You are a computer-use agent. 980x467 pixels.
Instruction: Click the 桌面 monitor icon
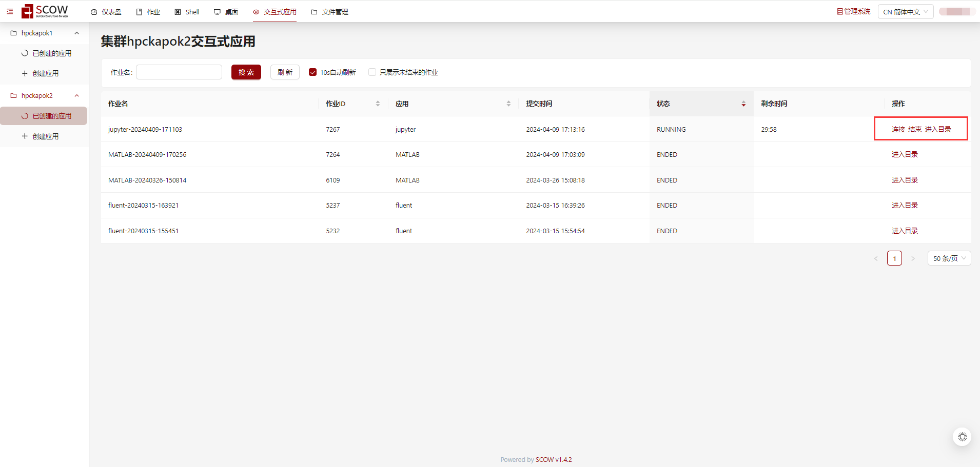[217, 12]
